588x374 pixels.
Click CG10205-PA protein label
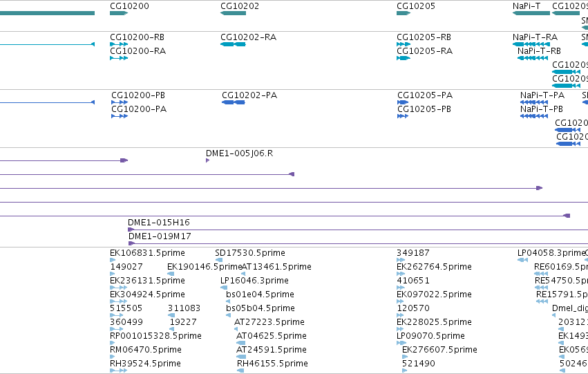pyautogui.click(x=425, y=95)
